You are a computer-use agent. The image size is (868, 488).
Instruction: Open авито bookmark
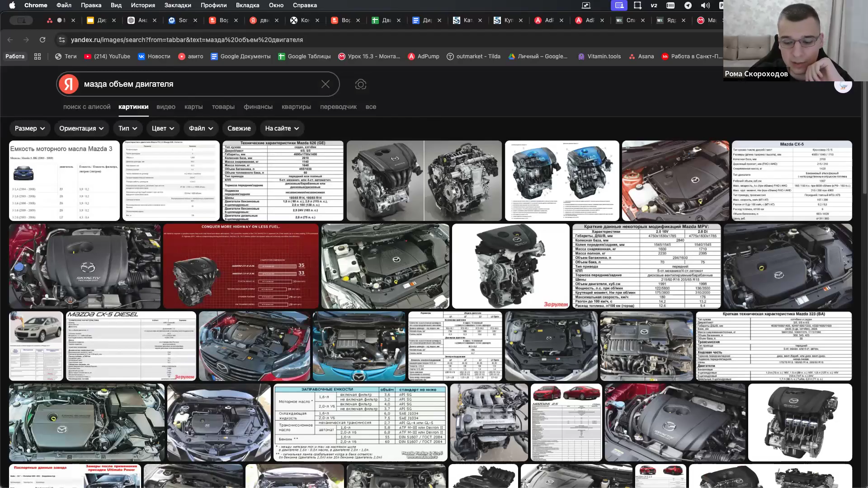pos(191,56)
